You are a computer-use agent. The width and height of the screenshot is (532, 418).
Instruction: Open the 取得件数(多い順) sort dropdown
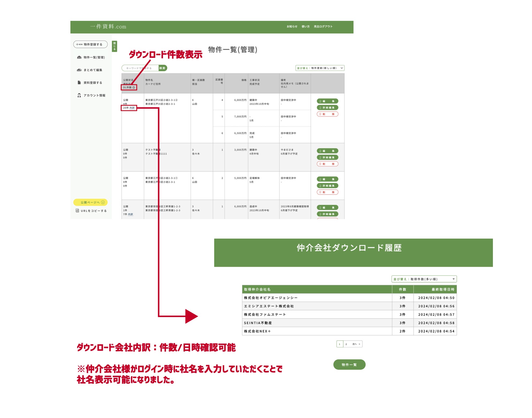424,279
